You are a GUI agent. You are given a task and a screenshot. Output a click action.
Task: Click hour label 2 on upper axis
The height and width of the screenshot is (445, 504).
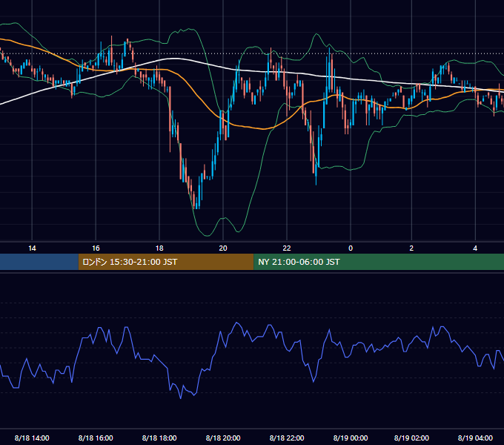[x=411, y=248]
